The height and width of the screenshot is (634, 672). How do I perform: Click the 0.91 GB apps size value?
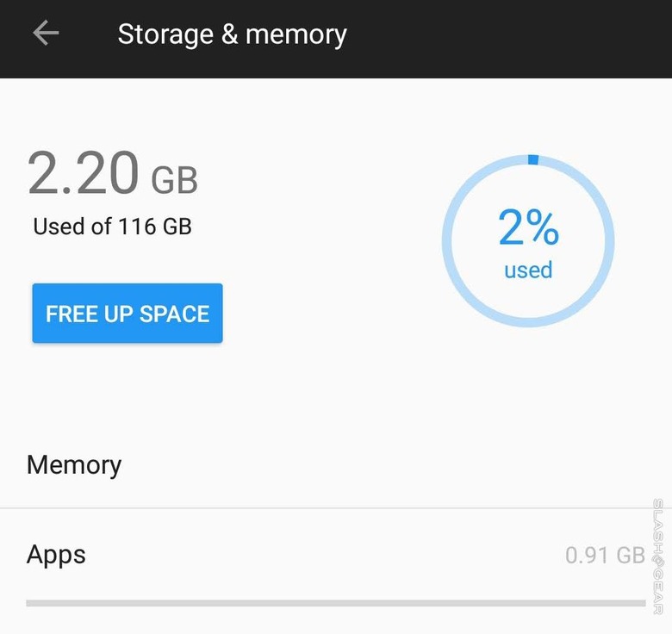point(605,556)
